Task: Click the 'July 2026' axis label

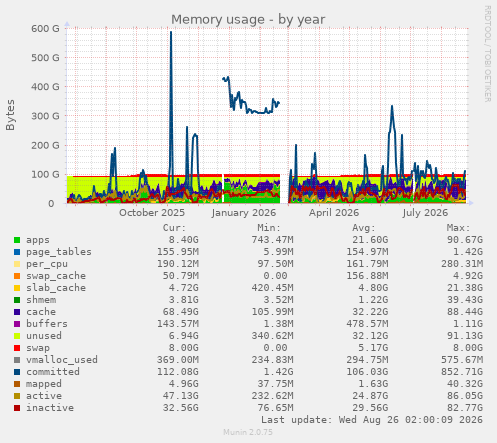Action: pyautogui.click(x=425, y=213)
